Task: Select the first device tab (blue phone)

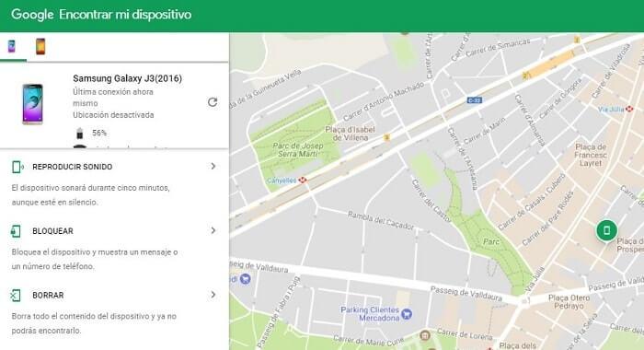Action: (11, 46)
